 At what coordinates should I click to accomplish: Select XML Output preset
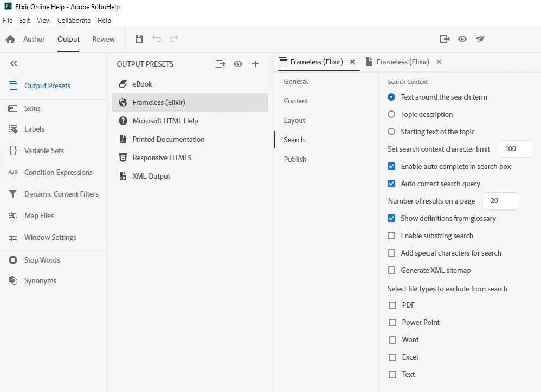pos(190,176)
